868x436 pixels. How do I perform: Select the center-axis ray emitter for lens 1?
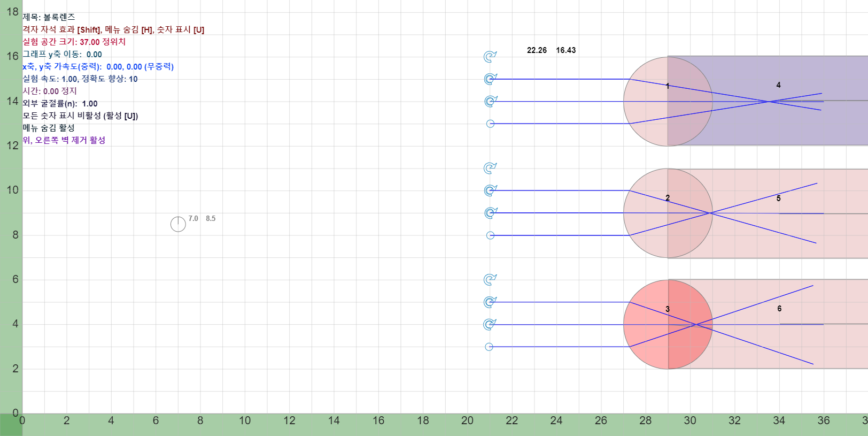[x=490, y=101]
